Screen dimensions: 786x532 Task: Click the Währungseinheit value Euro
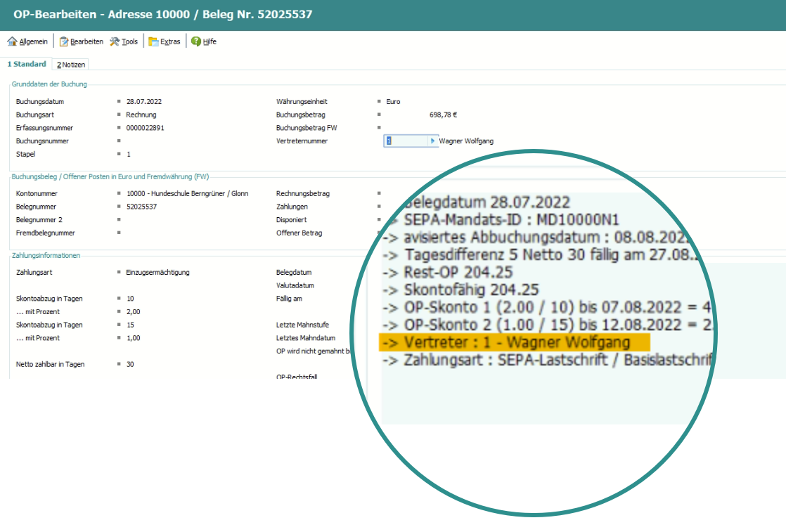393,101
